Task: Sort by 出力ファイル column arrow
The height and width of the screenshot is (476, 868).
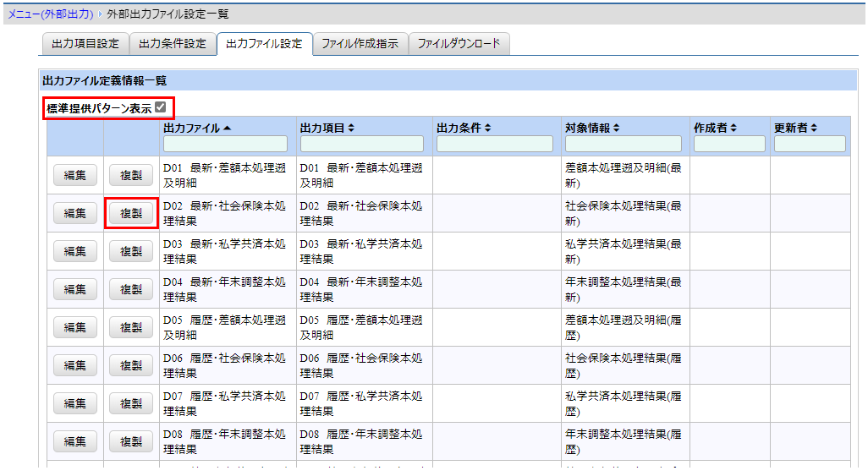Action: [227, 128]
